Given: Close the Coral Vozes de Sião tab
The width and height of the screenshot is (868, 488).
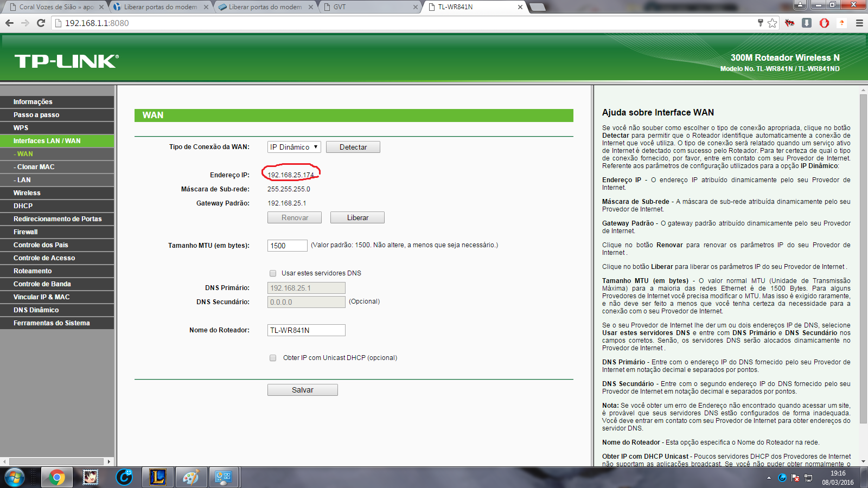Looking at the screenshot, I should [101, 7].
